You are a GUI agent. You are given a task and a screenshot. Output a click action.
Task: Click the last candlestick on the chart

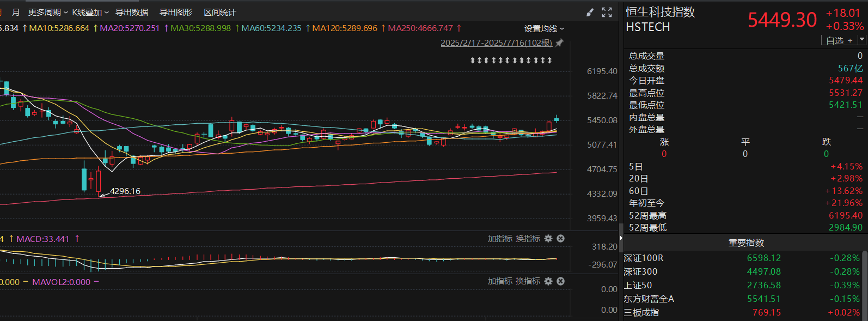557,119
